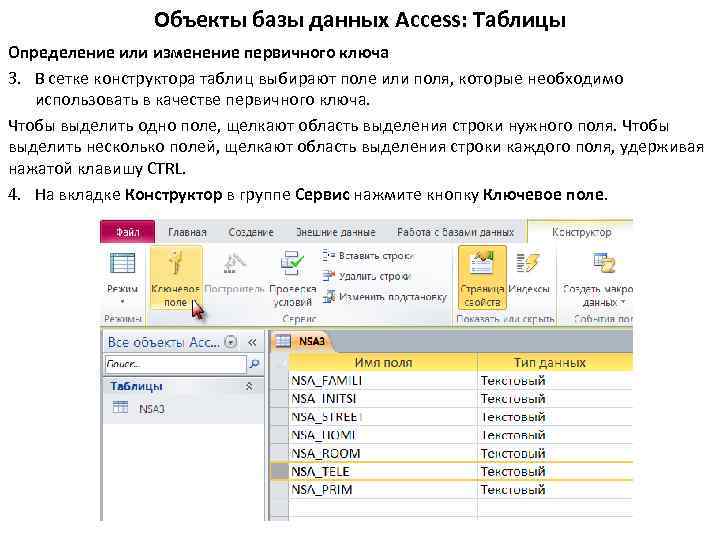Toggle the Страница свойств button
Image resolution: width=720 pixels, height=540 pixels.
pos(482,278)
